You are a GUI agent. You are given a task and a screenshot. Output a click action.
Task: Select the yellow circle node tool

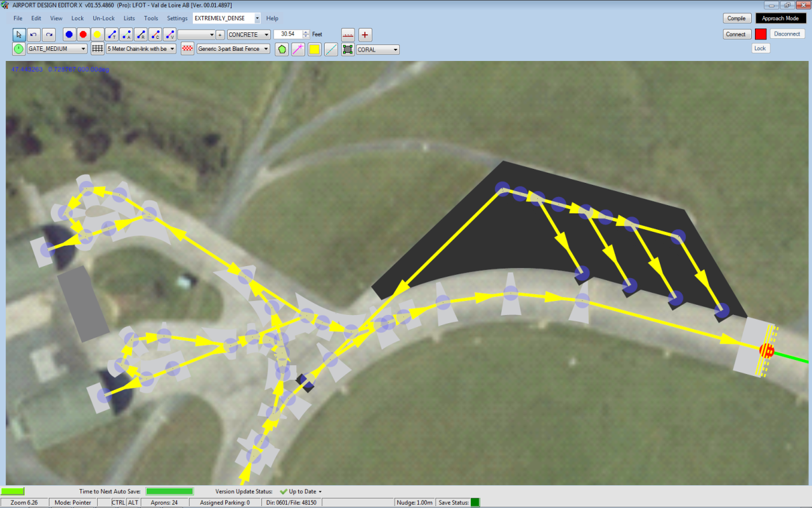click(97, 34)
